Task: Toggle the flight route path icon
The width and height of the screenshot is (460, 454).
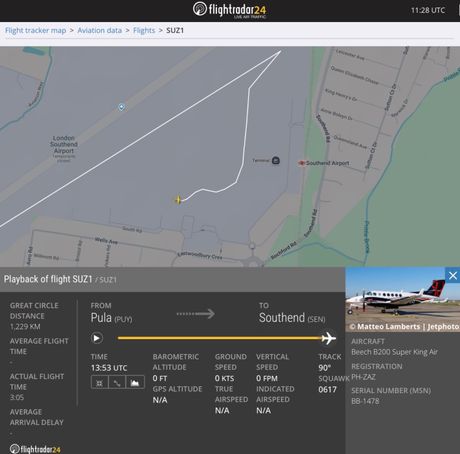Action: click(x=117, y=382)
